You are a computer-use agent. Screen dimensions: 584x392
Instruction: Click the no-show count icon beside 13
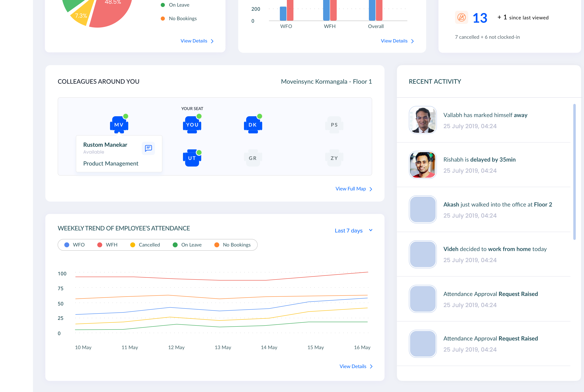point(461,18)
